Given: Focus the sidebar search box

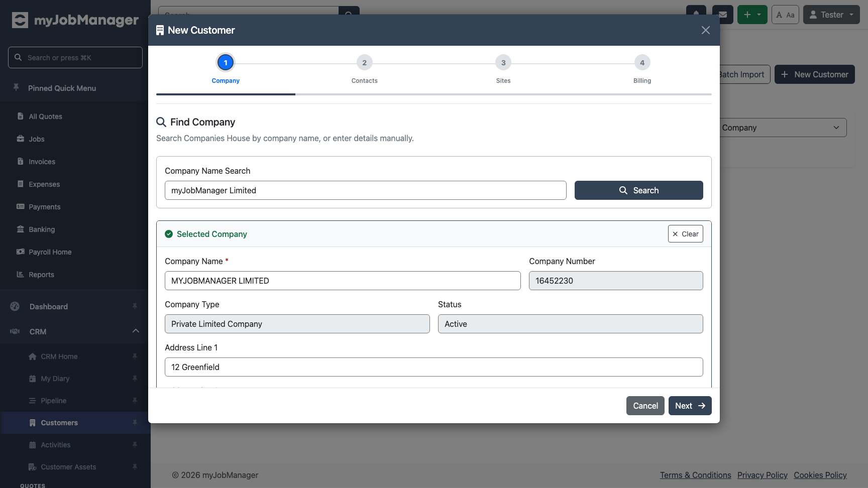Looking at the screenshot, I should [75, 58].
